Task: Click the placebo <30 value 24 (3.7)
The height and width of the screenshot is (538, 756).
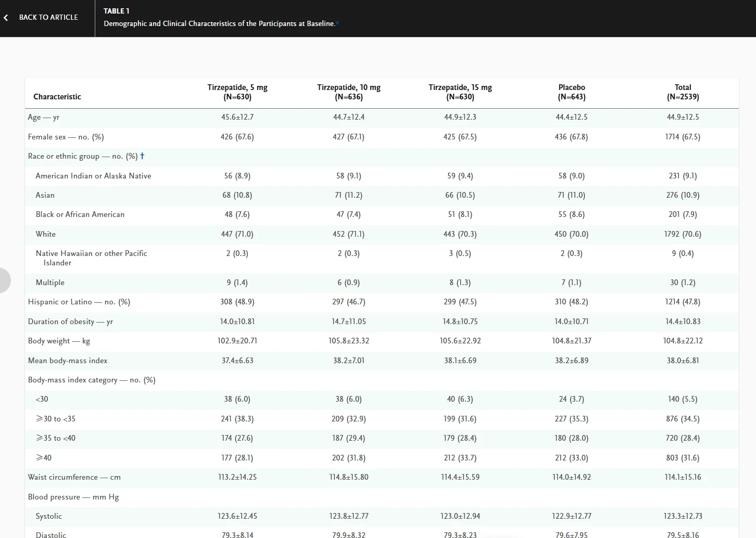Action: tap(572, 399)
